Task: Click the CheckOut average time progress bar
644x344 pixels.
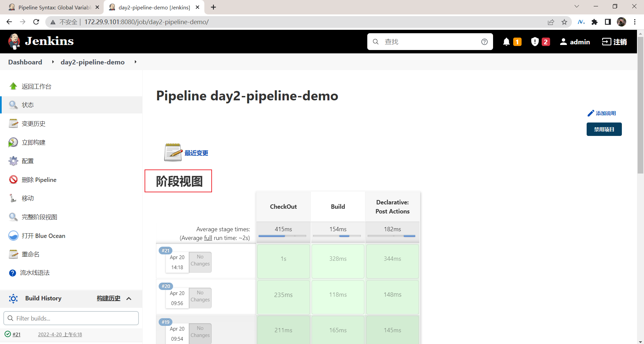Action: pos(282,236)
